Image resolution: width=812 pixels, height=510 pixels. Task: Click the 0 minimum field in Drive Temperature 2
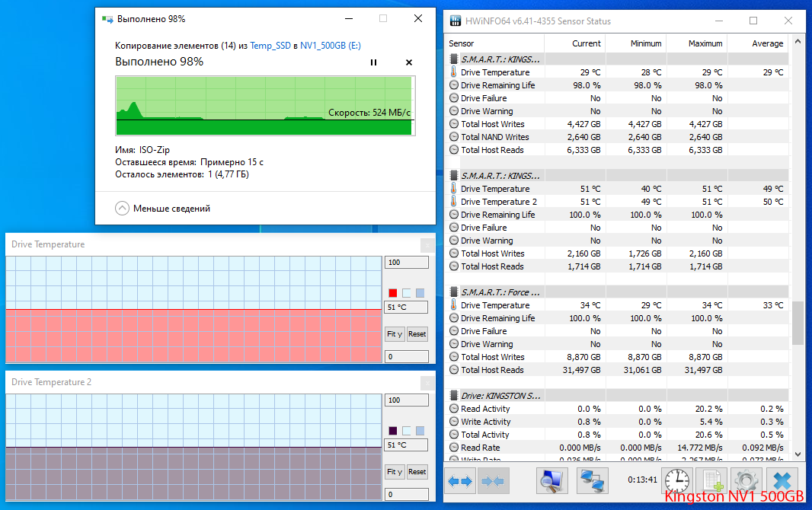407,494
